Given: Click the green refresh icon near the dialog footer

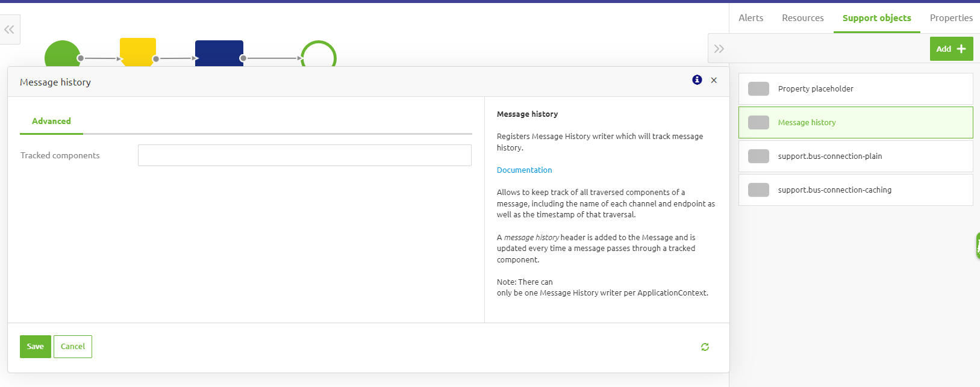Looking at the screenshot, I should [705, 347].
